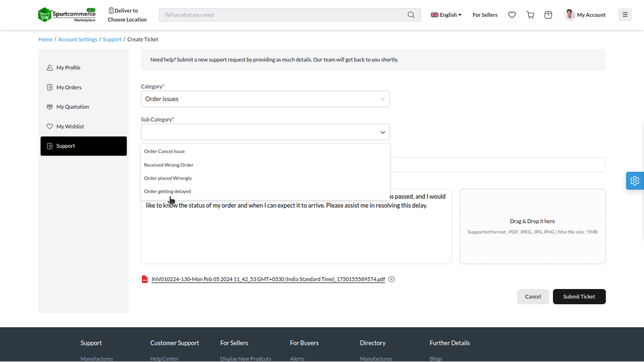Viewport: 644px width, 362px height.
Task: Click the Further Details footer heading
Action: tap(450, 343)
